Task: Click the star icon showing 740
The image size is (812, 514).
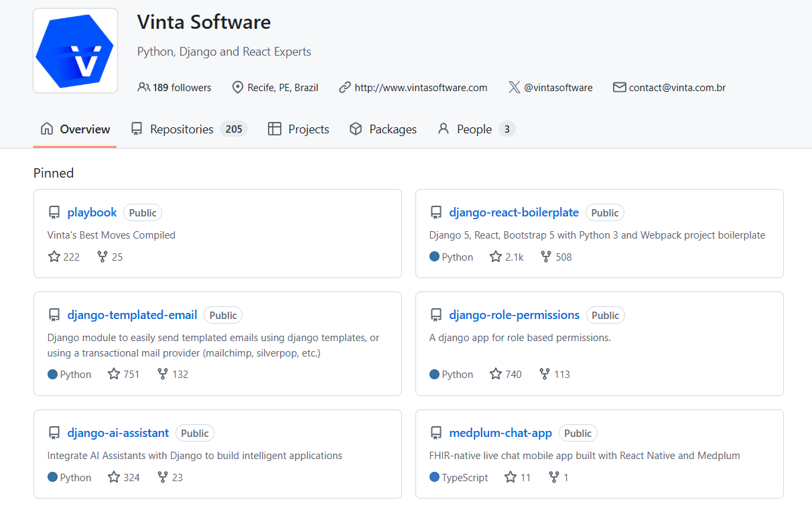Action: click(x=496, y=374)
